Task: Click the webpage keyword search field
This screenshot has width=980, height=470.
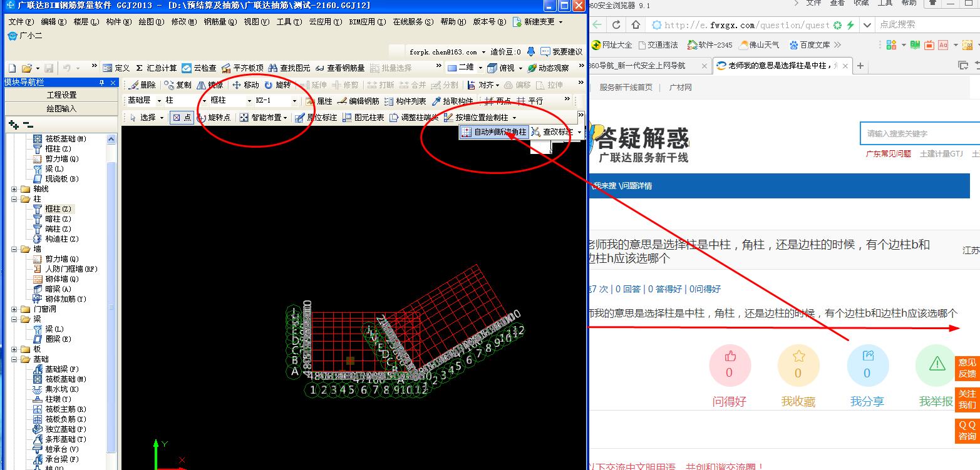Action: (x=919, y=133)
